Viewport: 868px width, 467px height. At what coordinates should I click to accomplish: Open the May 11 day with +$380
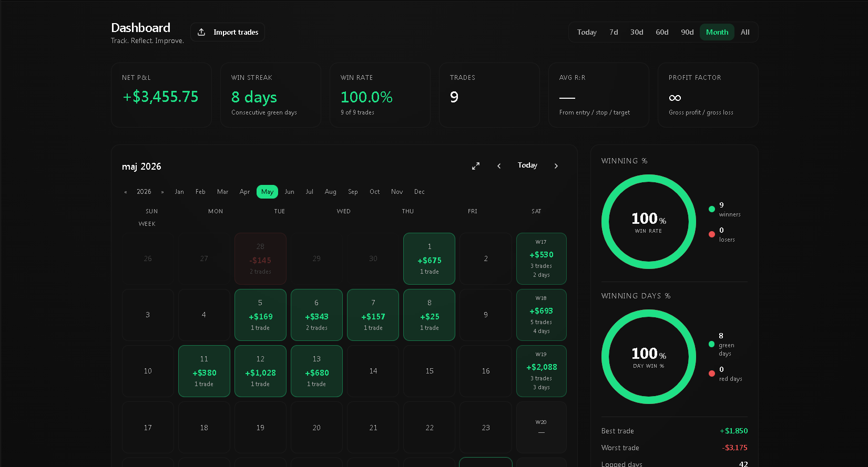click(x=204, y=371)
